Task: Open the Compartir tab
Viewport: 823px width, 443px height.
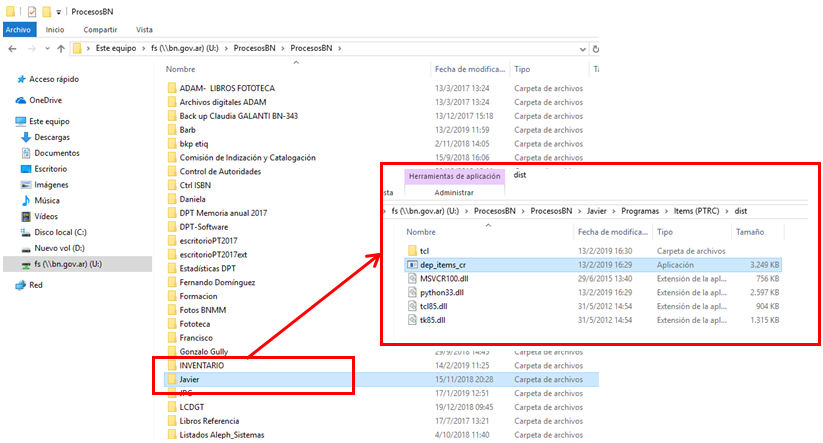Action: [100, 30]
